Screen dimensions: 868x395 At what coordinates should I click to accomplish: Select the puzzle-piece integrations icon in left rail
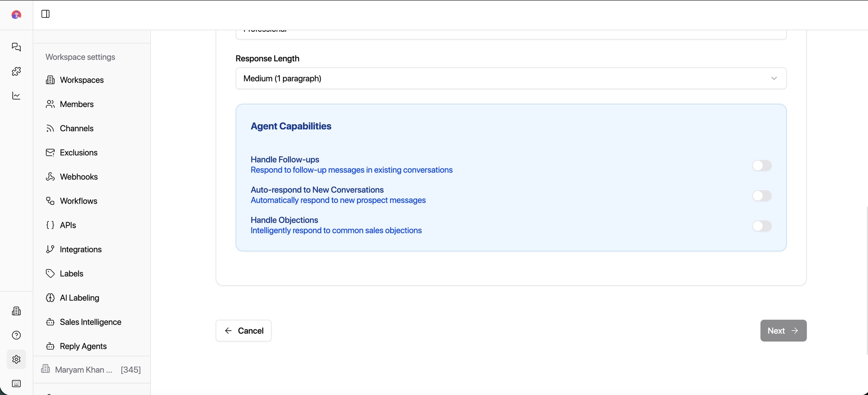pos(16,71)
